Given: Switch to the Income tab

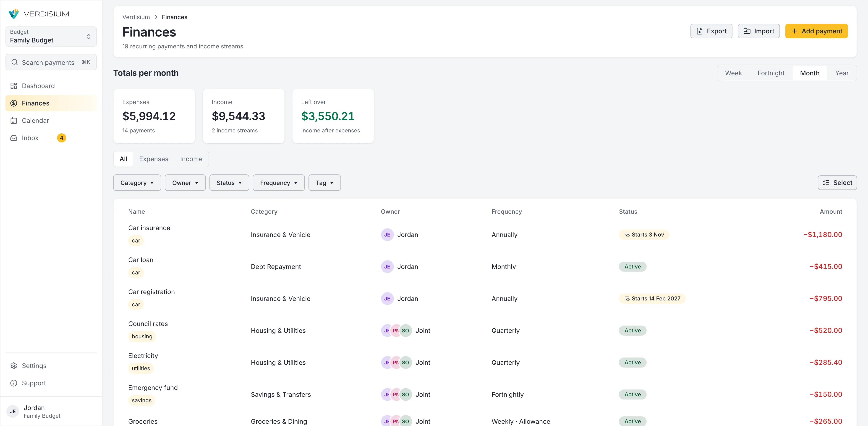Looking at the screenshot, I should 191,159.
